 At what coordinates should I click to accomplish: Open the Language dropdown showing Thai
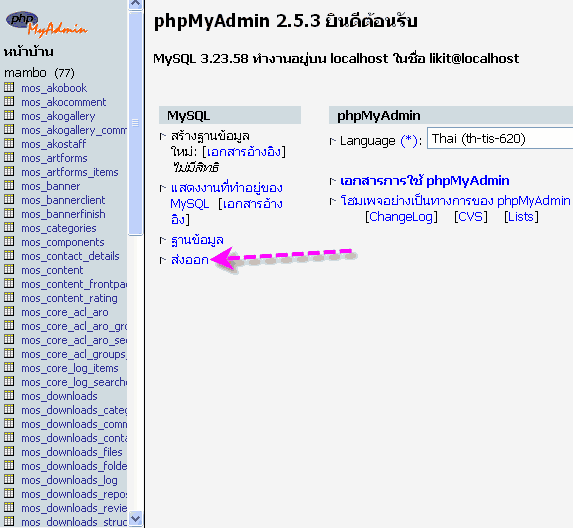(500, 138)
